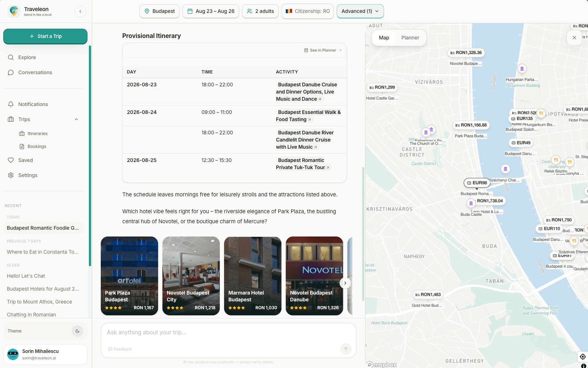The height and width of the screenshot is (368, 588).
Task: Open the Hello! Let's Chat conversation
Action: (26, 276)
